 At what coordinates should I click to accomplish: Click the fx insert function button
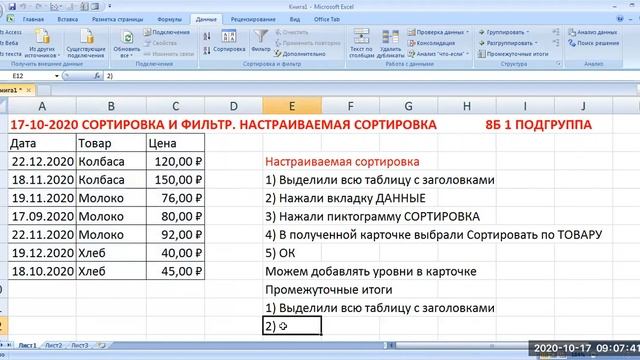(x=97, y=76)
